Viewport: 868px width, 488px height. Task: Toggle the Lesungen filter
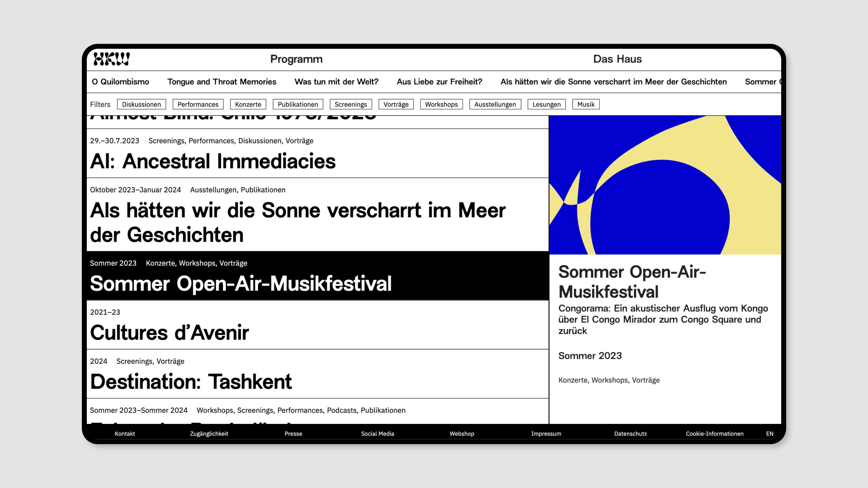[x=547, y=104]
